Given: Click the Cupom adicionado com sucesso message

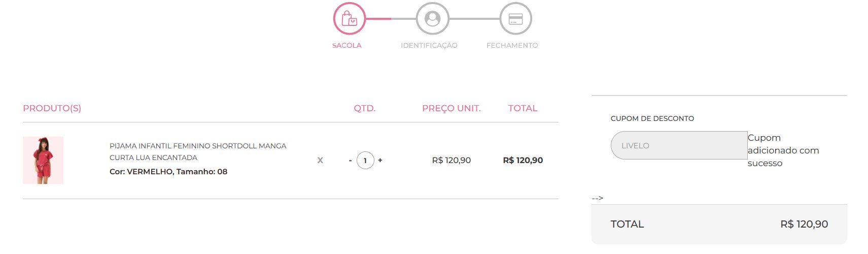Looking at the screenshot, I should tap(783, 150).
